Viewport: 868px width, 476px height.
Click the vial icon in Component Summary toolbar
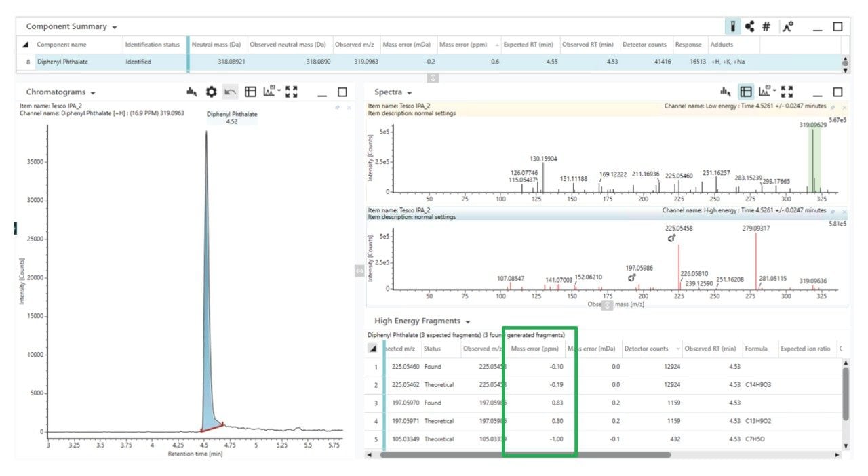[732, 26]
